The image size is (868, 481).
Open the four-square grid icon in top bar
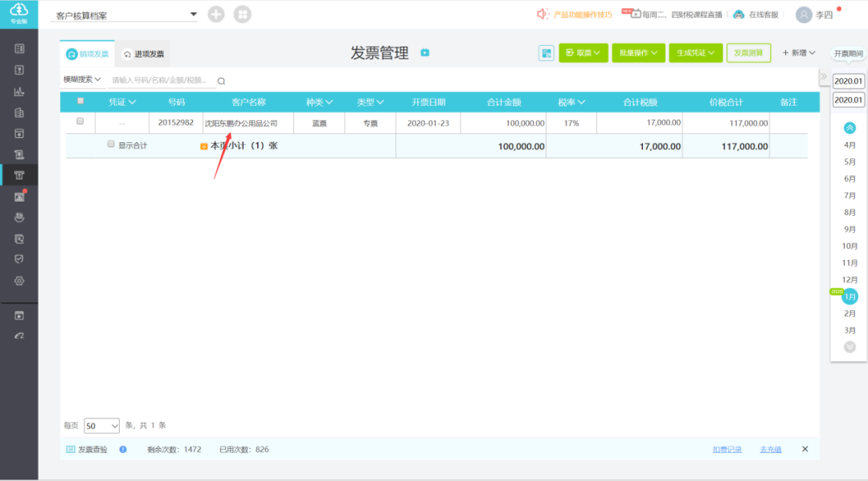pyautogui.click(x=242, y=14)
